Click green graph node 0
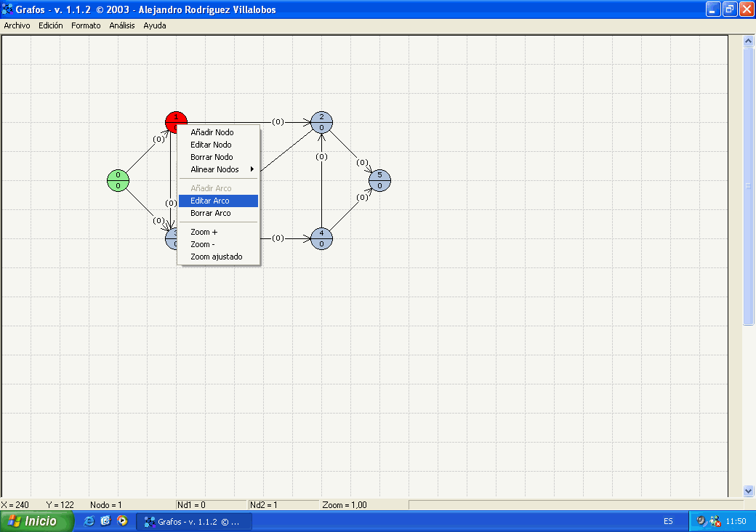The width and height of the screenshot is (756, 532). 118,180
